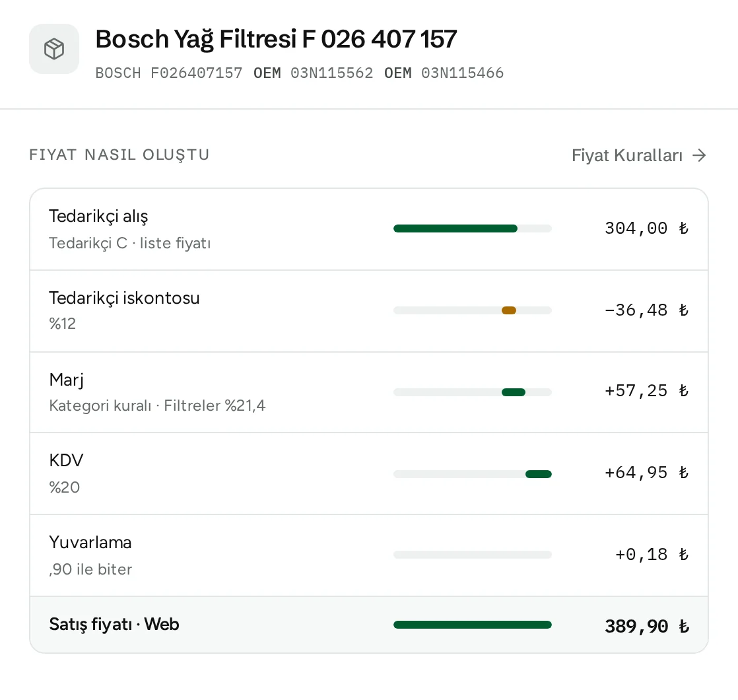Click the green Marj bar segment
The image size is (738, 700).
[x=514, y=392]
